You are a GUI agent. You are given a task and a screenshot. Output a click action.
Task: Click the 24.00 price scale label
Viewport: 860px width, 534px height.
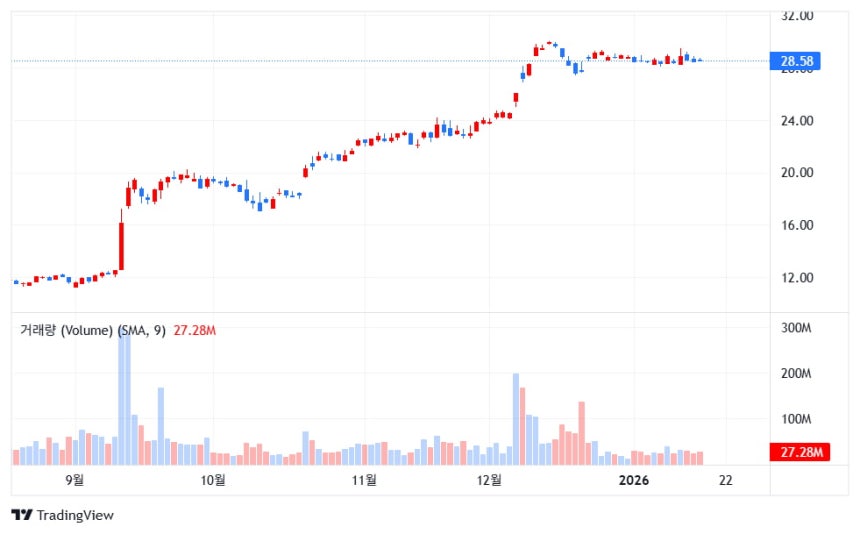click(x=797, y=121)
